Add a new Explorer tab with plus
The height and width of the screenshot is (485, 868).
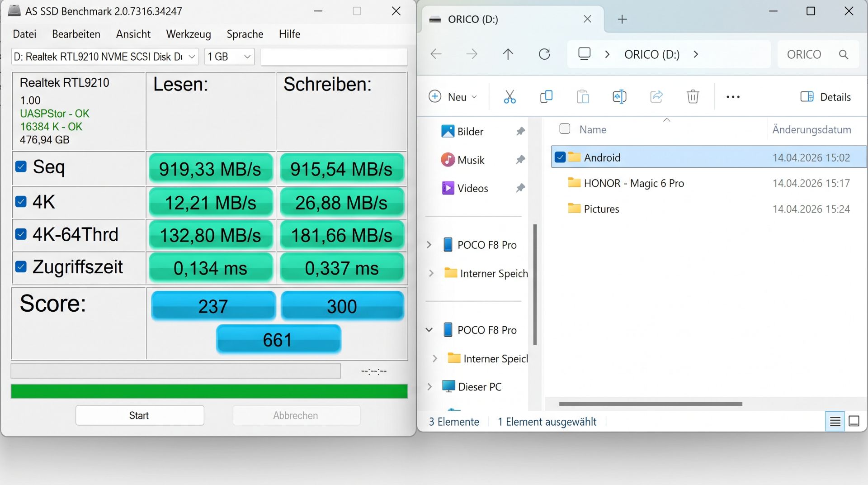(x=622, y=19)
